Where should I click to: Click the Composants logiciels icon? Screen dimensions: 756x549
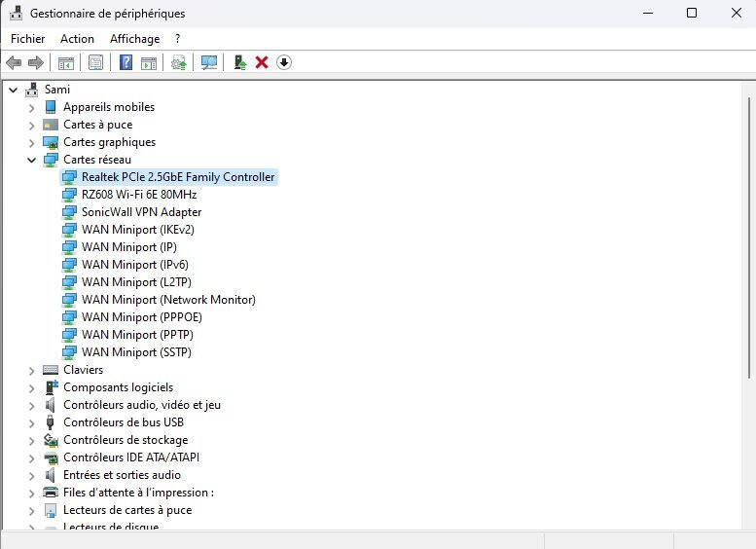pyautogui.click(x=52, y=387)
